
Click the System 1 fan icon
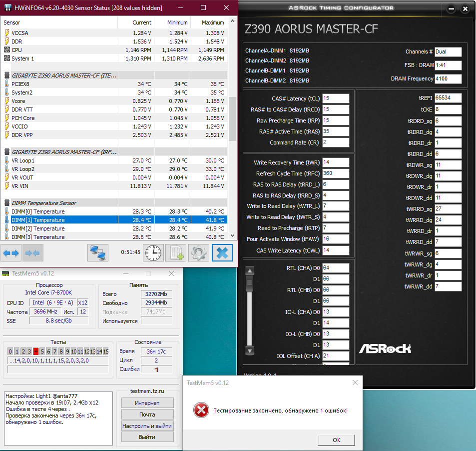click(6, 58)
